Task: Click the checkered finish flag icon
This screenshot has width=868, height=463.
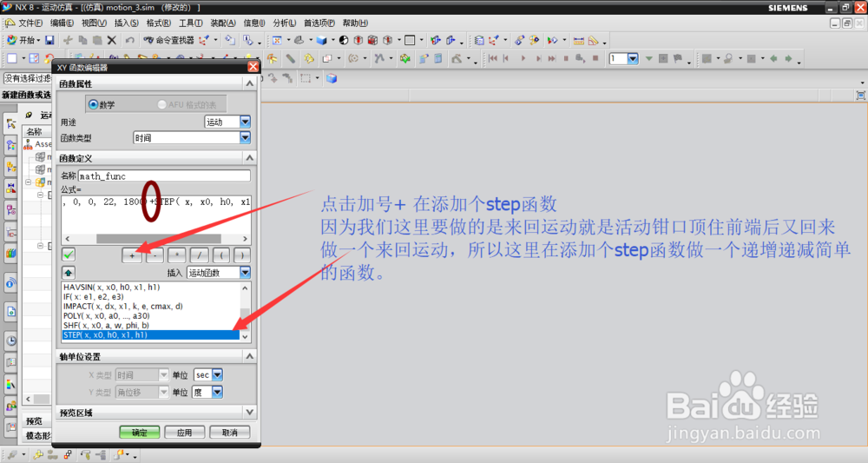Action: [x=678, y=58]
